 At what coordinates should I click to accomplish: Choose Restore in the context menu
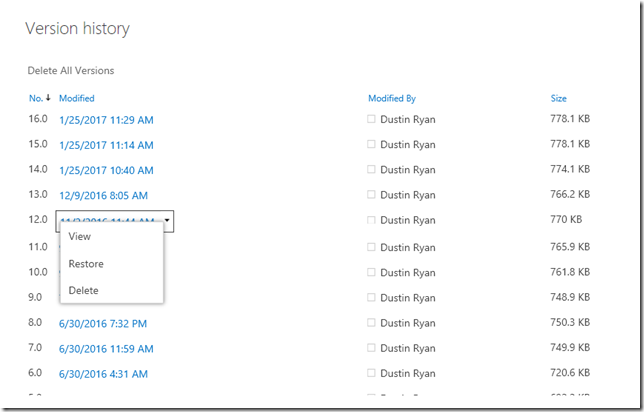point(86,264)
